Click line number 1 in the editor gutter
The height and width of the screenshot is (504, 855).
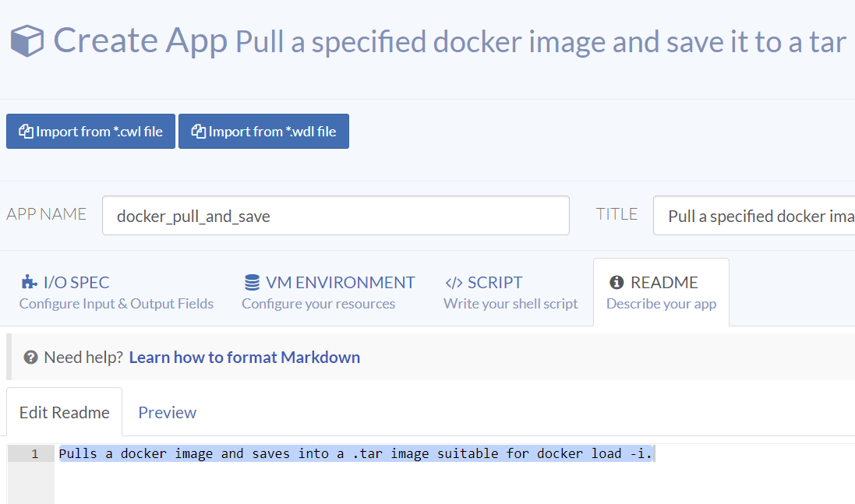tap(34, 453)
